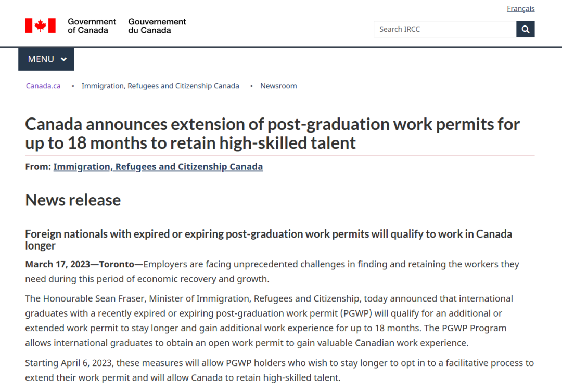This screenshot has width=562, height=392.
Task: Click the Gouvernement du Canada wordmark
Action: (x=157, y=25)
